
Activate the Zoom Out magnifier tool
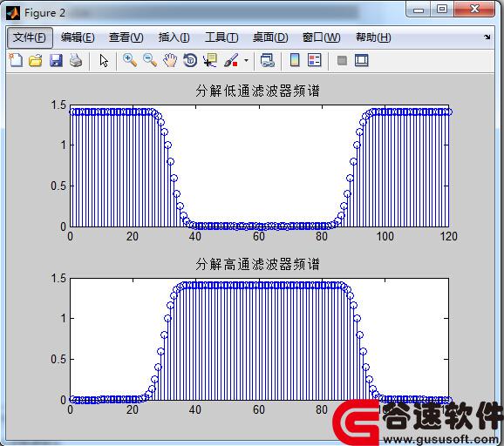[x=150, y=60]
